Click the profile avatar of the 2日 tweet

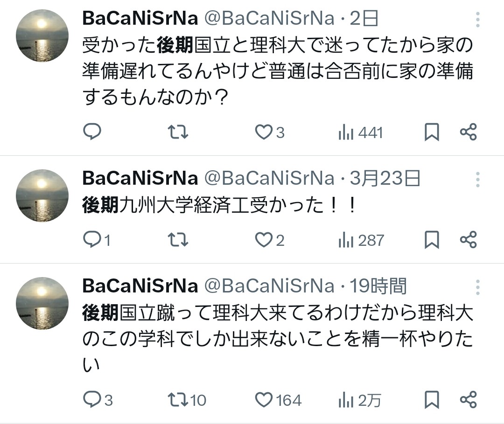tap(42, 36)
